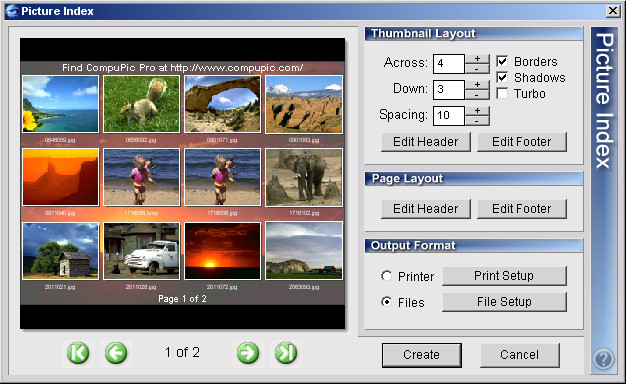The image size is (626, 384).
Task: Click the Create button
Action: [x=422, y=355]
